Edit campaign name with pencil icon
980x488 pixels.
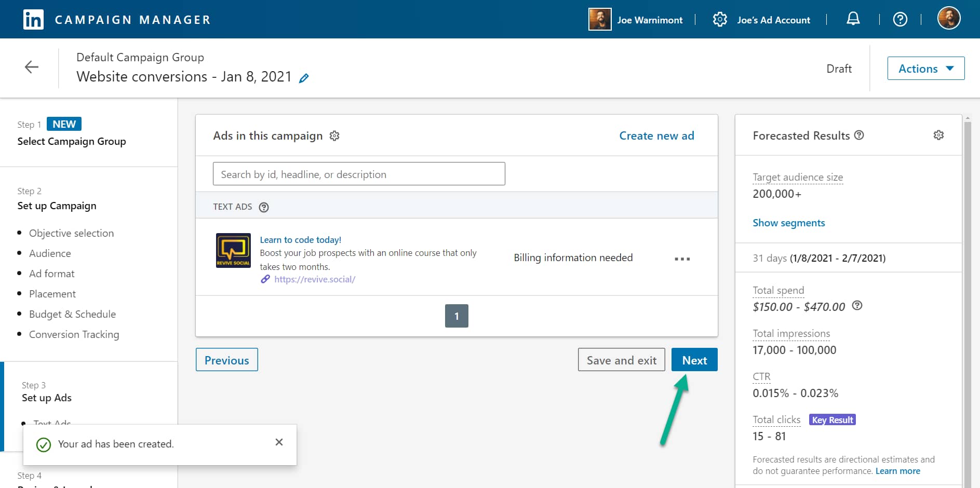(x=304, y=78)
